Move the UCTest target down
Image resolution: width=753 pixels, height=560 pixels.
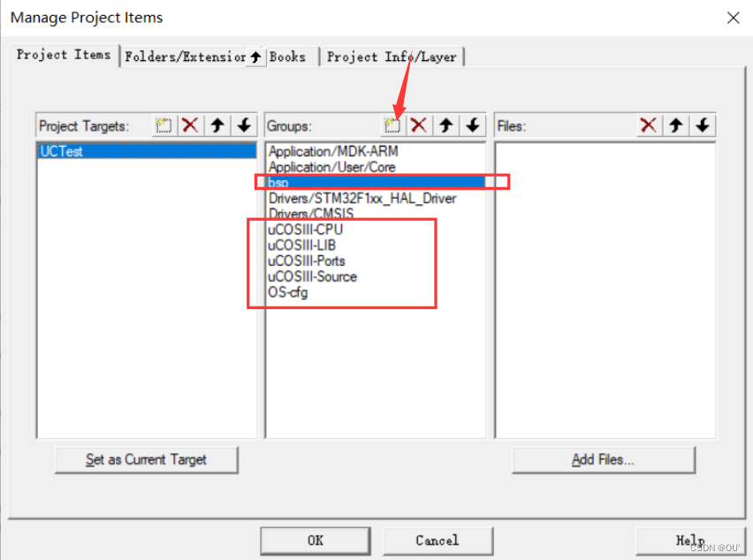point(244,125)
